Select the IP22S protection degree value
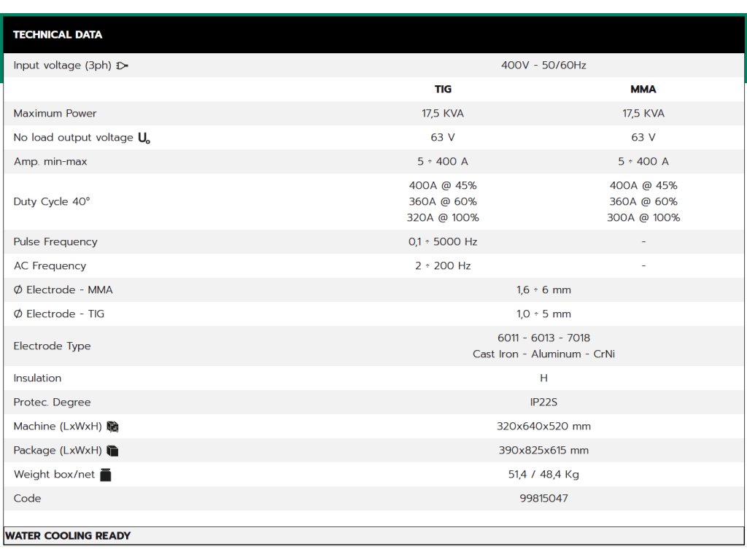 click(543, 402)
